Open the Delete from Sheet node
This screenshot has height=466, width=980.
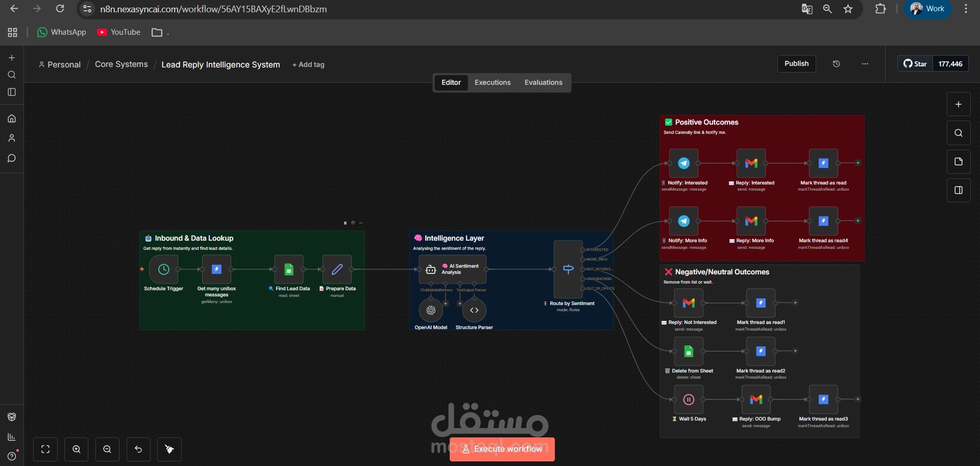click(x=689, y=351)
